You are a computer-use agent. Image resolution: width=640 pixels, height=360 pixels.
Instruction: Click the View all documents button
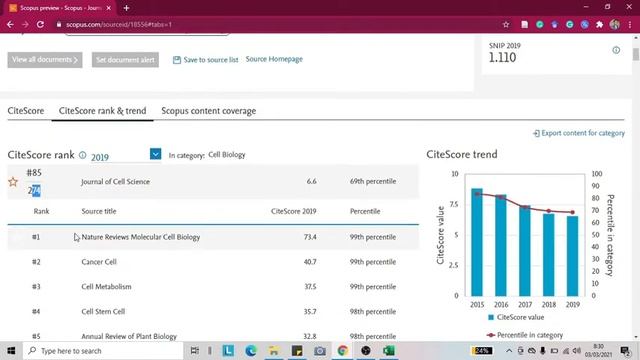click(45, 60)
